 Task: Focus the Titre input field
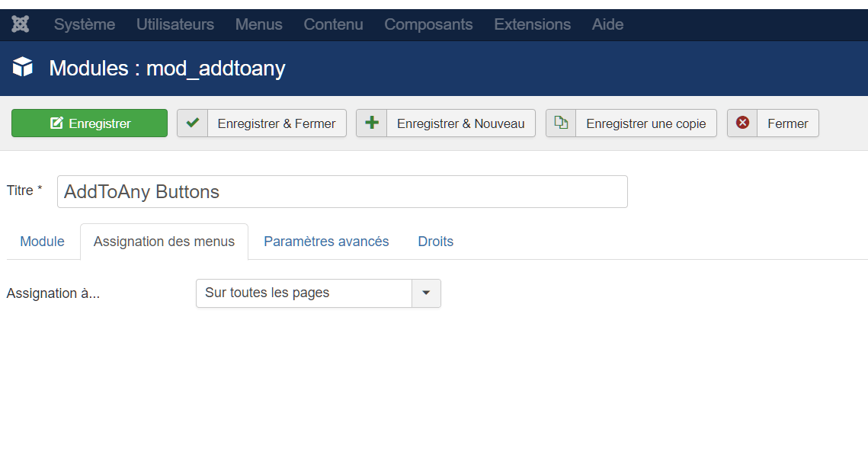pyautogui.click(x=342, y=191)
